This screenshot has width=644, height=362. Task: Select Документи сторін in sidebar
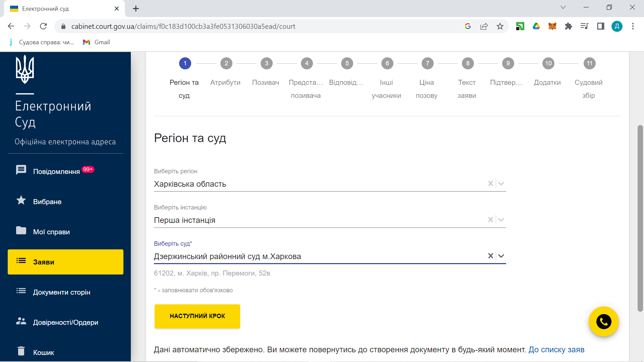[61, 292]
